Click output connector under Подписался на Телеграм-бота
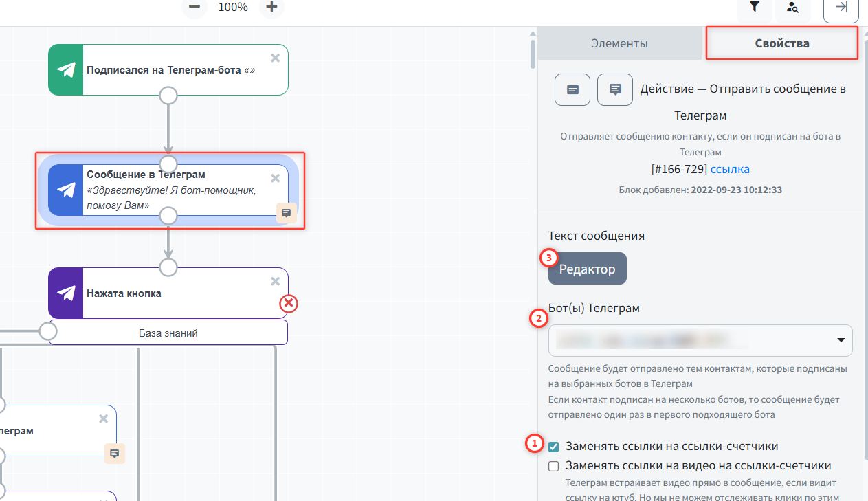Screen dimensions: 868x501 click(x=168, y=95)
